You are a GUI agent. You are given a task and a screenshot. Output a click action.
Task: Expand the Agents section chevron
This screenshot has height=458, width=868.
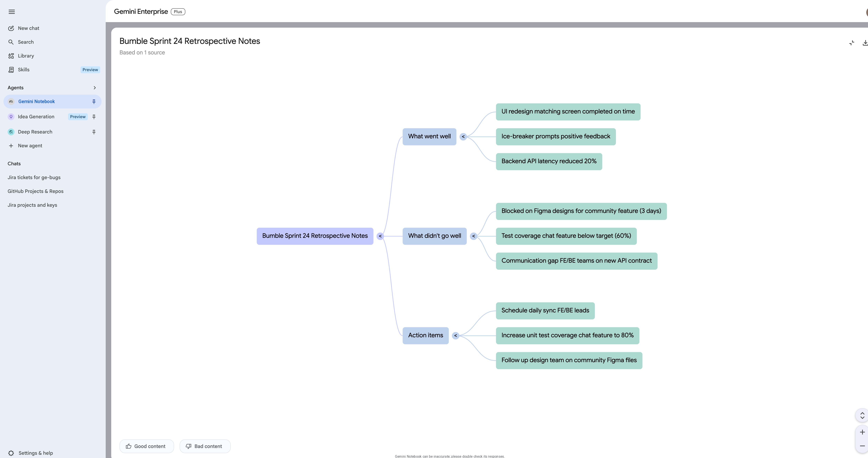tap(95, 88)
